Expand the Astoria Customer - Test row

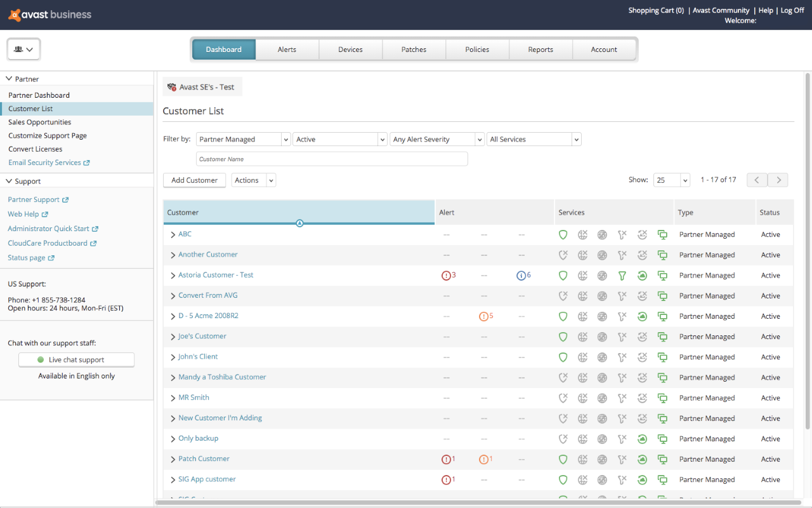(173, 276)
